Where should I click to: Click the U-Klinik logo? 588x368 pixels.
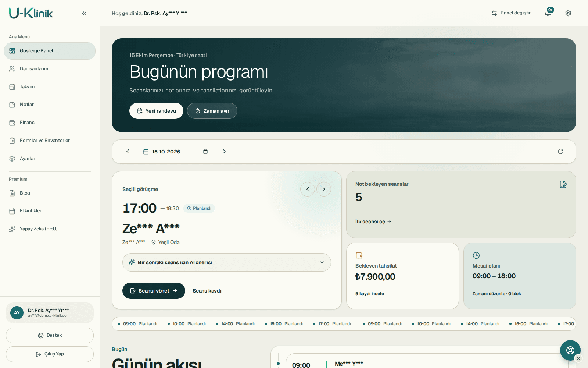[31, 13]
